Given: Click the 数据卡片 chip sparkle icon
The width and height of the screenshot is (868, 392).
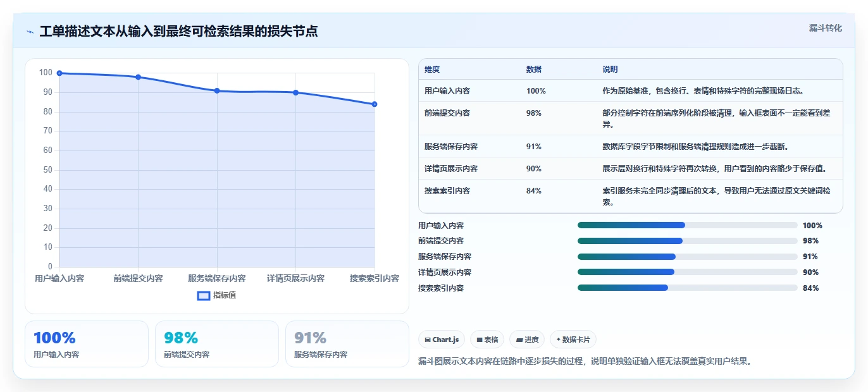Looking at the screenshot, I should 558,340.
